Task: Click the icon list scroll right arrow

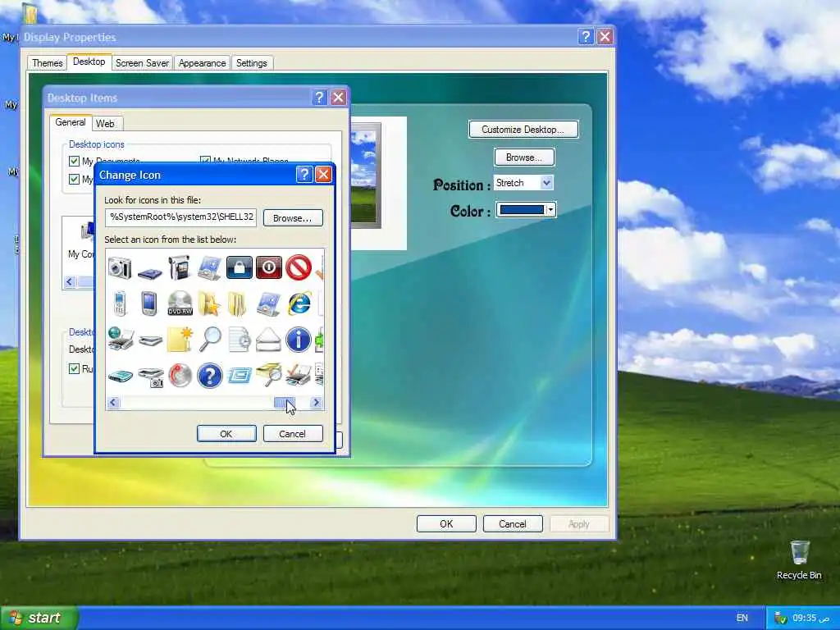Action: (x=316, y=402)
